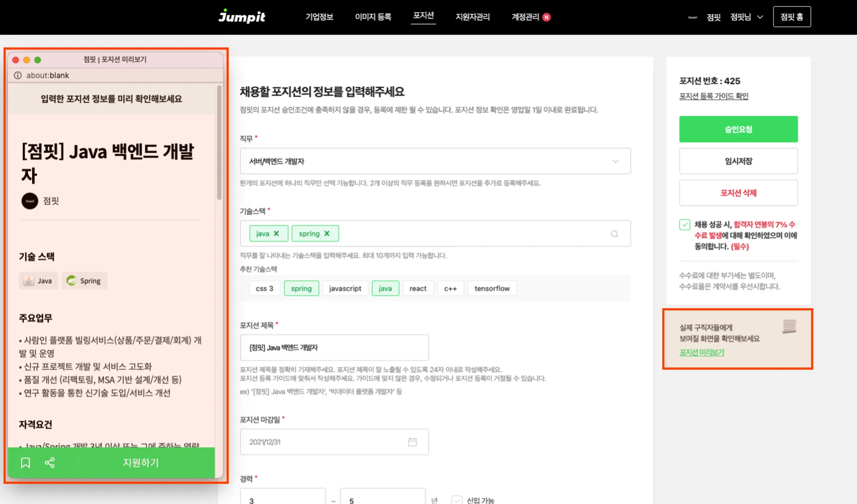Click the tech stack search magnifier icon
The image size is (857, 504).
pyautogui.click(x=614, y=234)
